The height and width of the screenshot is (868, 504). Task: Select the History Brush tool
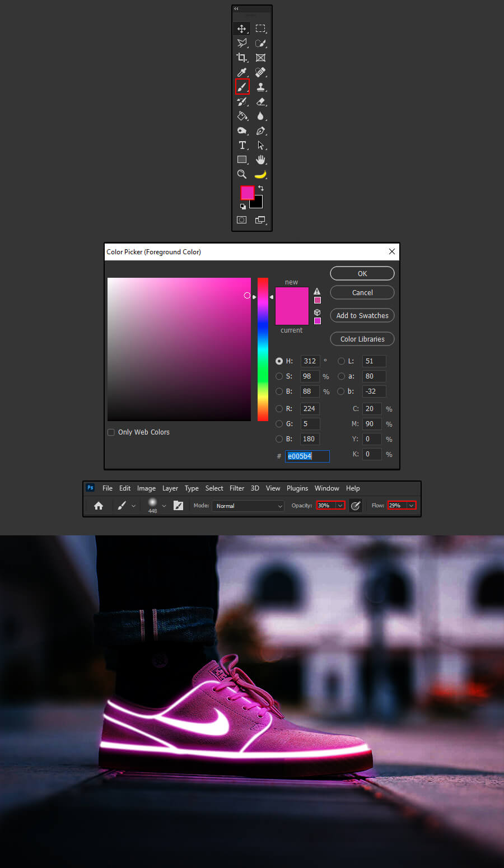241,101
